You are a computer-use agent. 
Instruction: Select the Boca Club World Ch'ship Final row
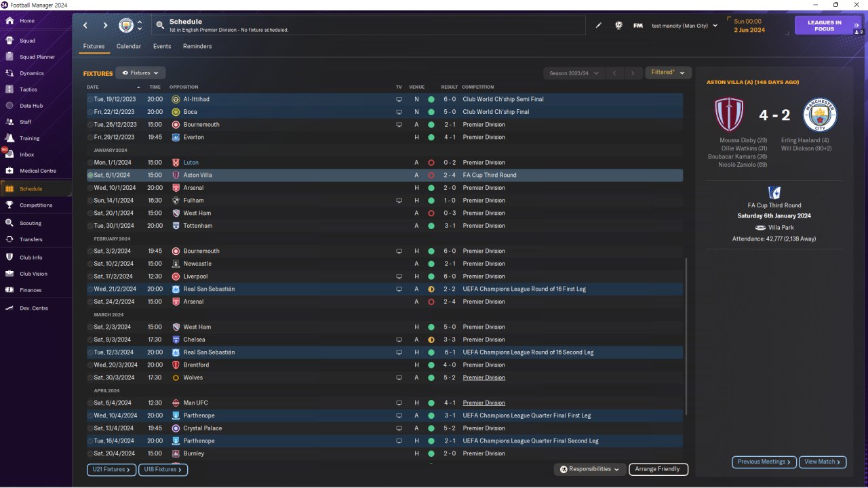384,112
